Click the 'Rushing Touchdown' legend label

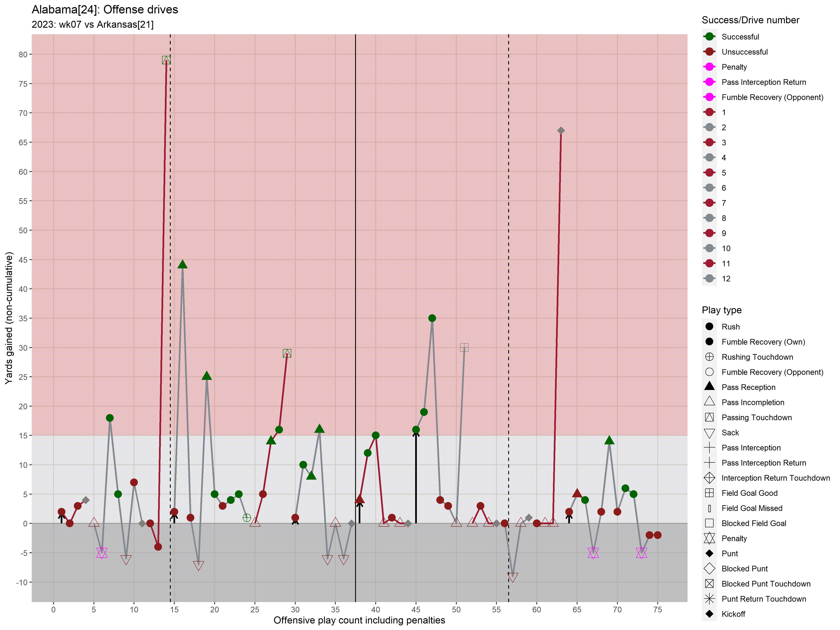pos(757,357)
